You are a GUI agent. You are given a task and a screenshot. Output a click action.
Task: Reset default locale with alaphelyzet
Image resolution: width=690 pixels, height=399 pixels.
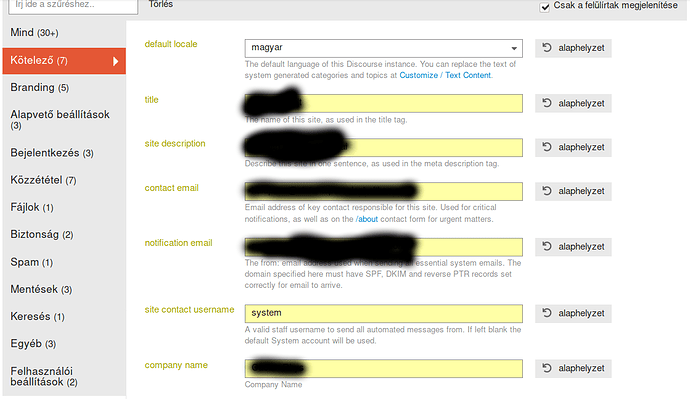573,48
